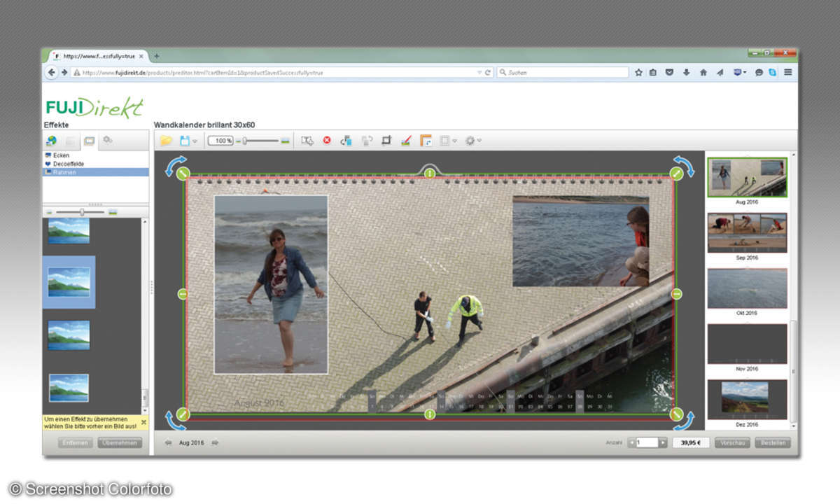This screenshot has height=504, width=840.
Task: Go to next month with right arrow
Action: [215, 442]
